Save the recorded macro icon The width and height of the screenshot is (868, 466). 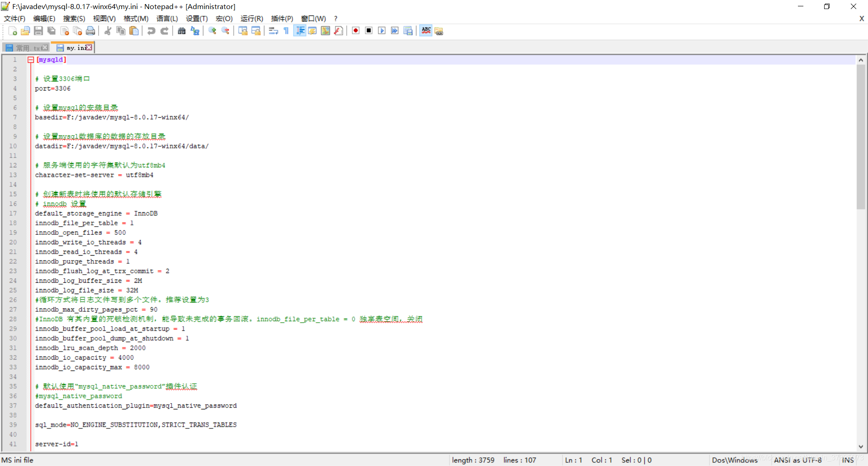(x=408, y=31)
